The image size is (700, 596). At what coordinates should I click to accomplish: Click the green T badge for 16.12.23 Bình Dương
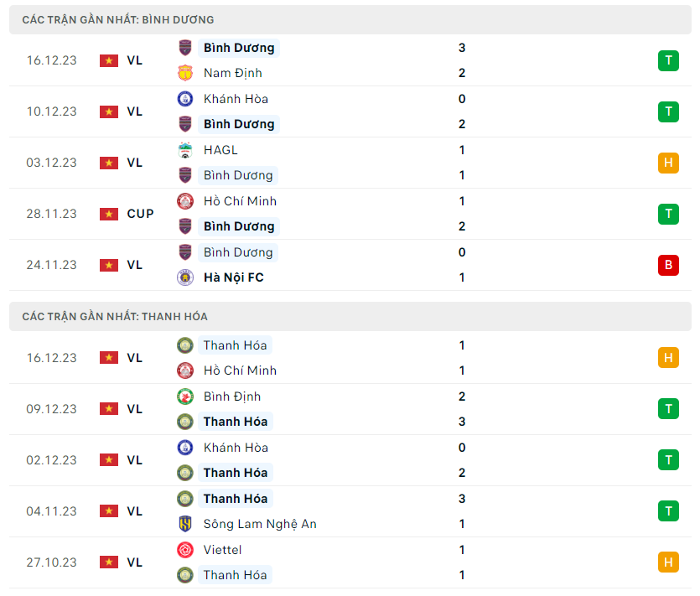668,60
